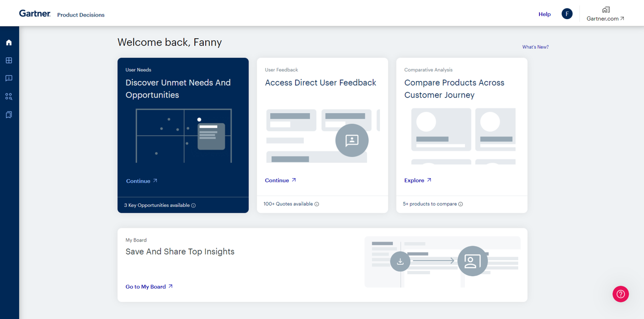
Task: Click the pink help question mark button
Action: 620,294
